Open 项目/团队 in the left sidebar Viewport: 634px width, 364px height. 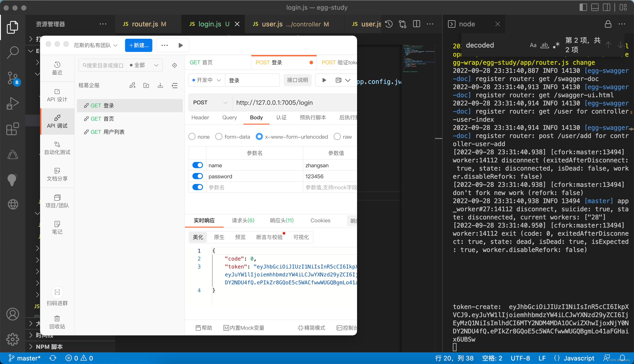point(57,201)
